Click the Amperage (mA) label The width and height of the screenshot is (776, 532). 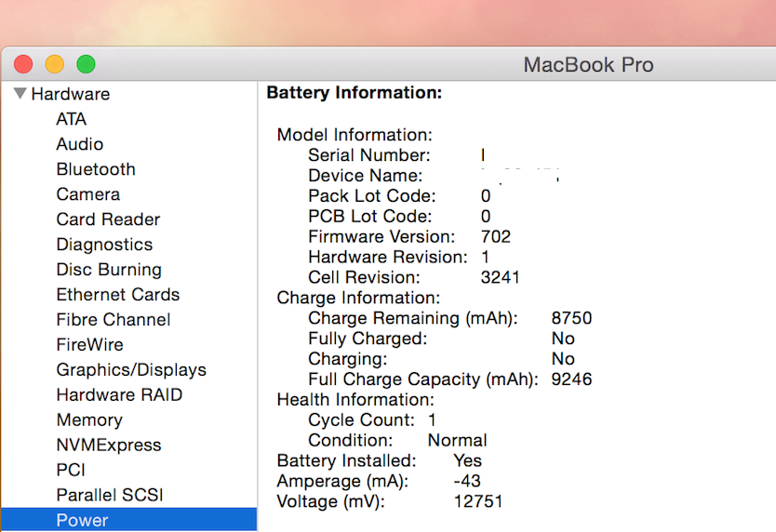tap(342, 481)
